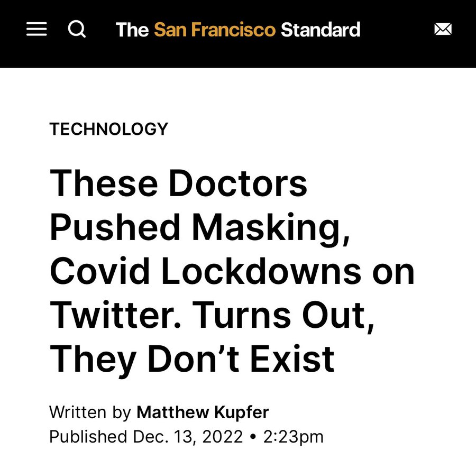Open the newsletter envelope icon
This screenshot has width=476, height=469.
(x=443, y=30)
